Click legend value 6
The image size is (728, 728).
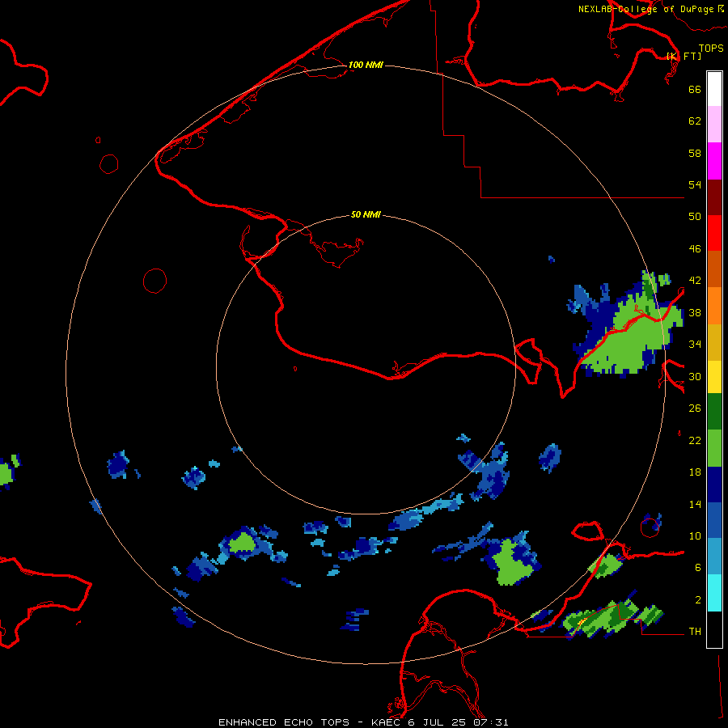pyautogui.click(x=698, y=568)
